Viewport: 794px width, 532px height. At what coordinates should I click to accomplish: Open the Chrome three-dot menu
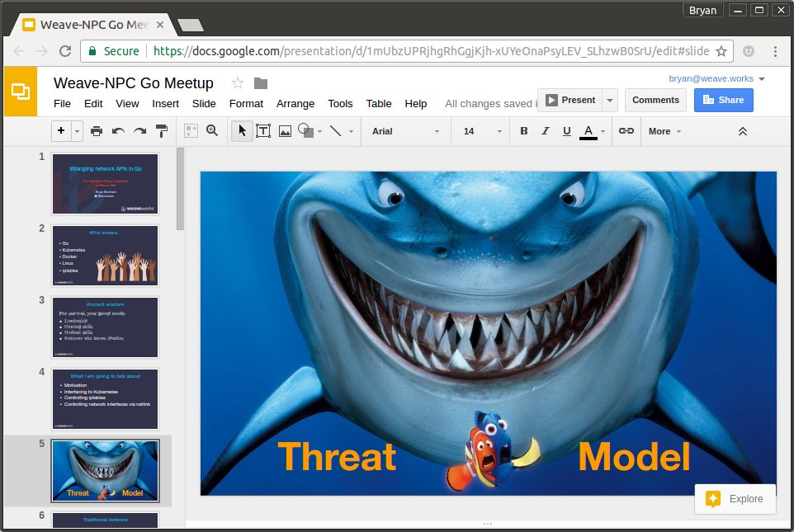coord(775,51)
